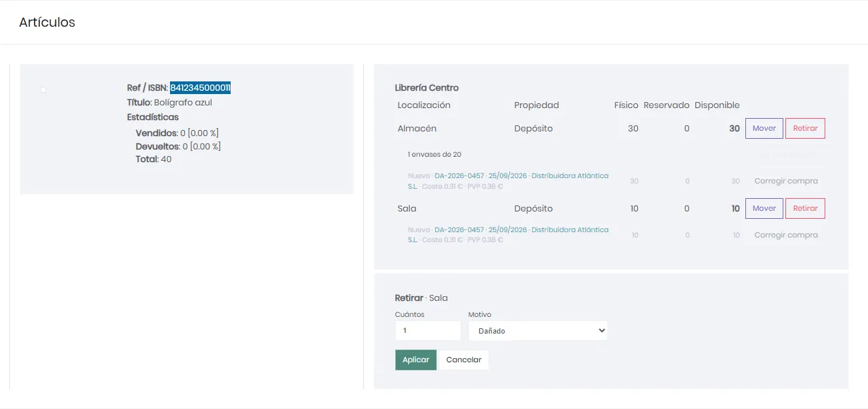Viewport: 868px width, 409px height.
Task: Click Retirar for the Almacén row
Action: click(805, 128)
